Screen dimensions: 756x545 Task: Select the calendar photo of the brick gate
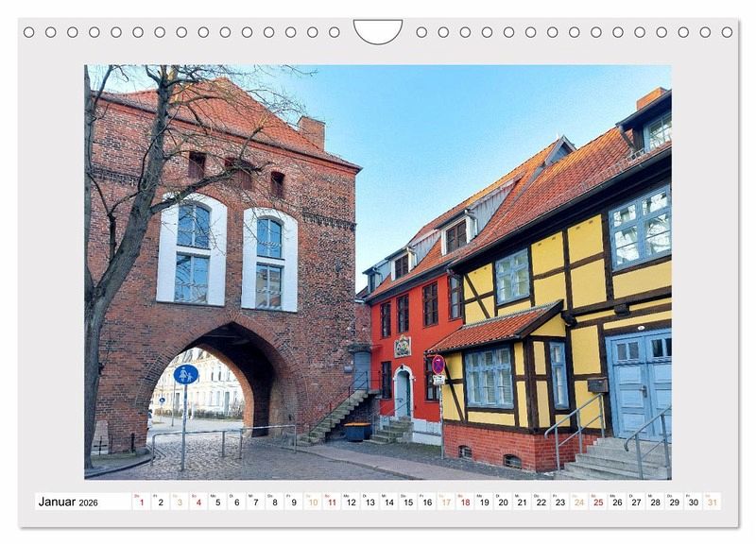coord(377,272)
